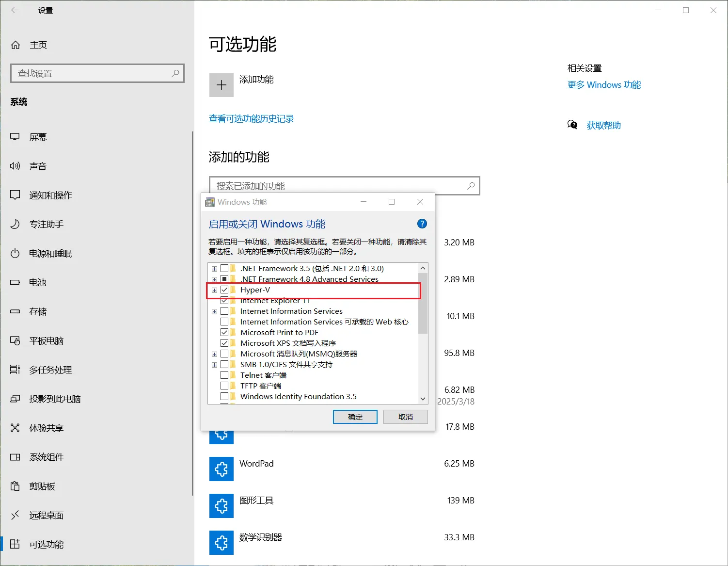
Task: Uncheck the Hyper-V checkbox
Action: pyautogui.click(x=225, y=290)
